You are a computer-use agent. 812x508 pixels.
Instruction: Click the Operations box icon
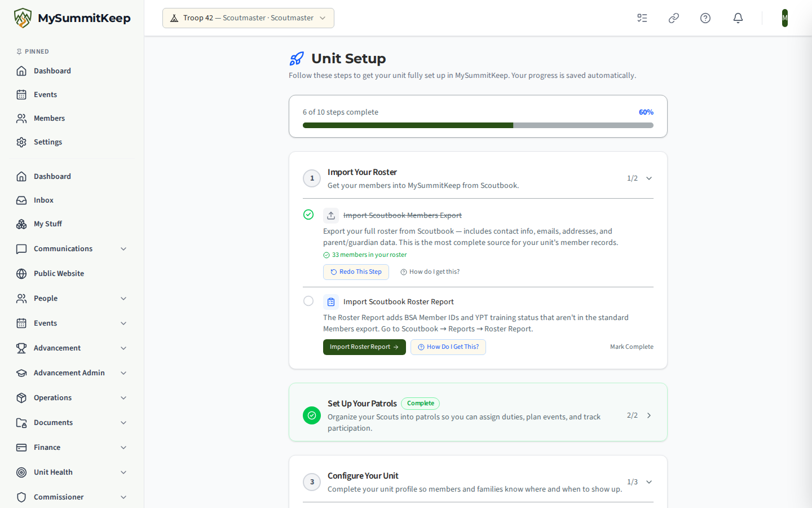click(x=21, y=398)
